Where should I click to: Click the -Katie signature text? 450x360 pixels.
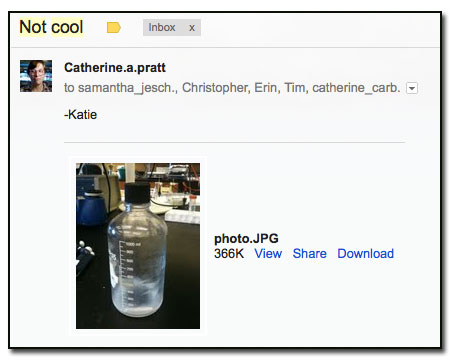point(80,115)
